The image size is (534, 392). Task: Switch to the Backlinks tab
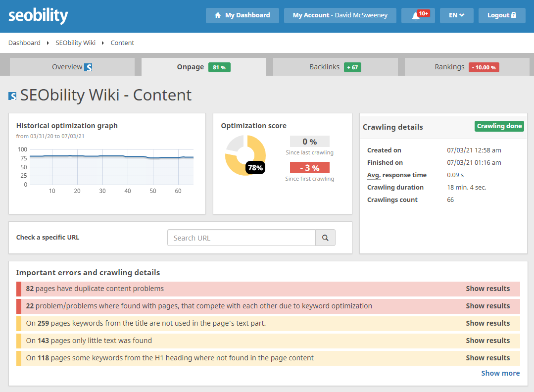[x=335, y=66]
